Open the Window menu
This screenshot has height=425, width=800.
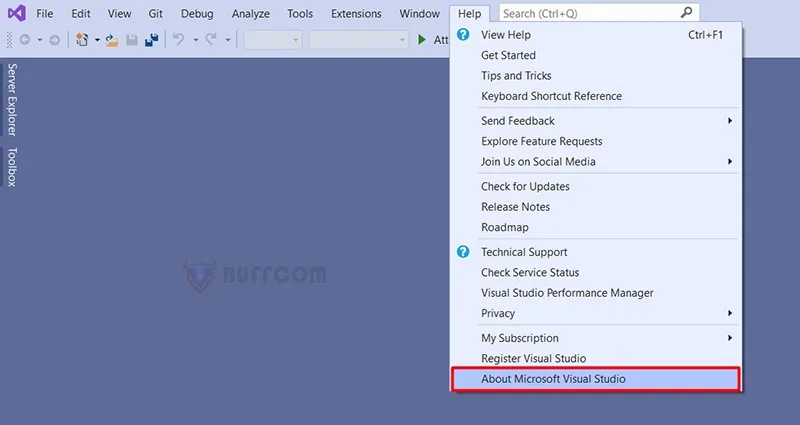tap(419, 14)
